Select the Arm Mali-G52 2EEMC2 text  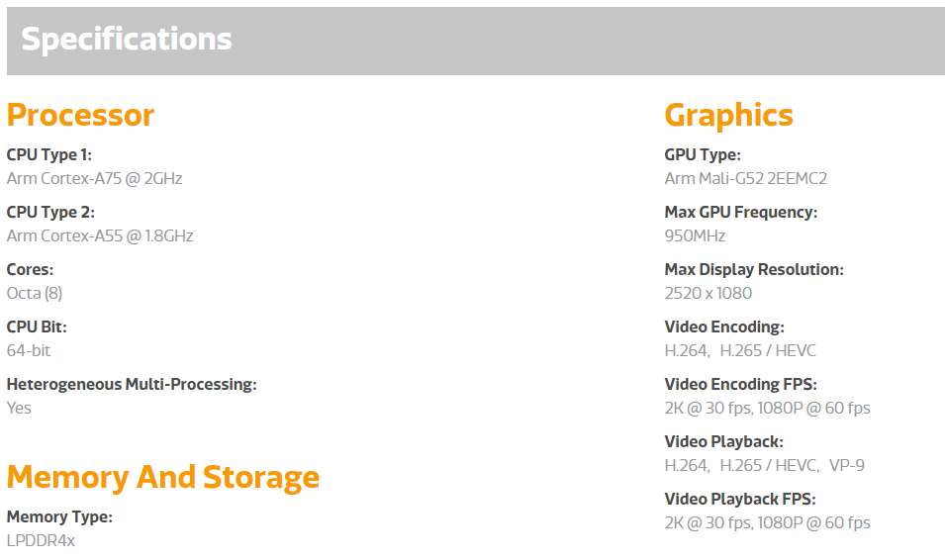click(x=745, y=178)
